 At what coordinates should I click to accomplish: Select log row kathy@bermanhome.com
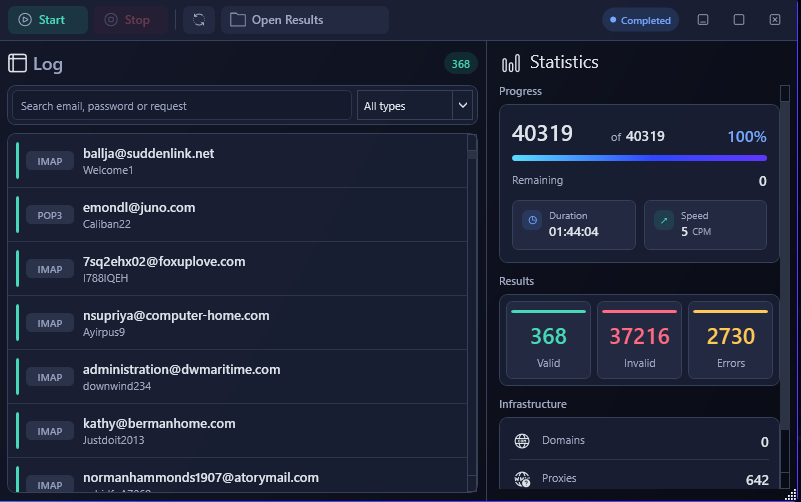pyautogui.click(x=238, y=431)
